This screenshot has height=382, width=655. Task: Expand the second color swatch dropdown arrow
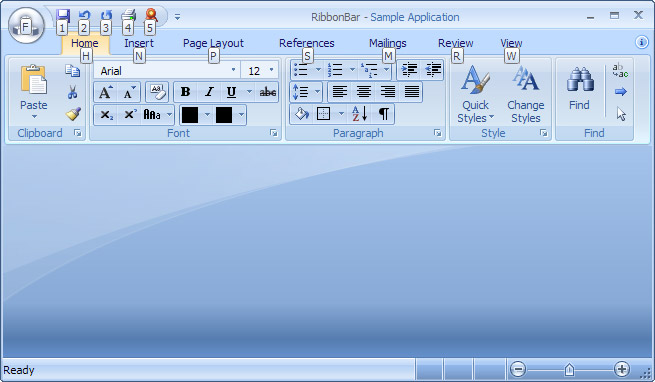[241, 115]
